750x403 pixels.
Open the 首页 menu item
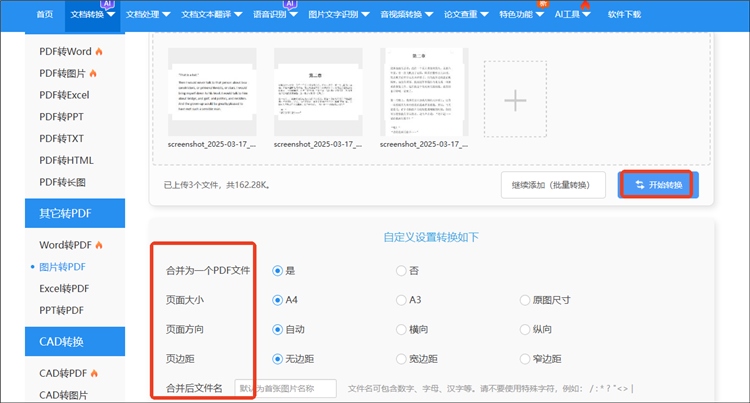point(45,14)
